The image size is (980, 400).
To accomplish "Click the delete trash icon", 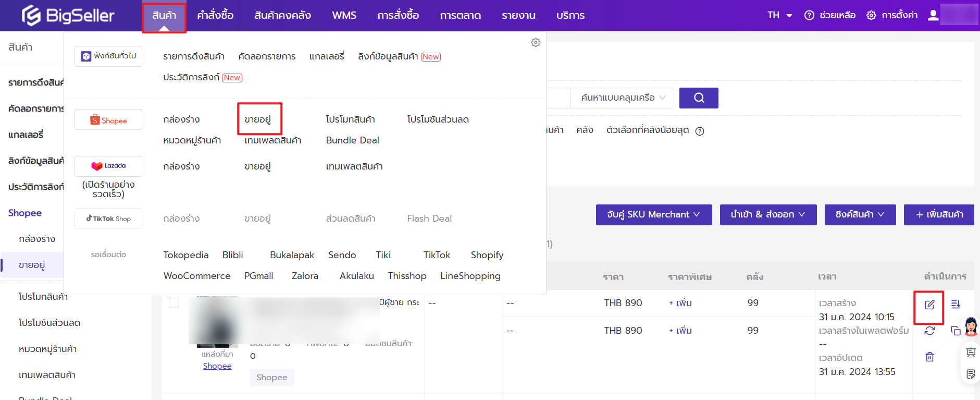I will click(x=929, y=357).
